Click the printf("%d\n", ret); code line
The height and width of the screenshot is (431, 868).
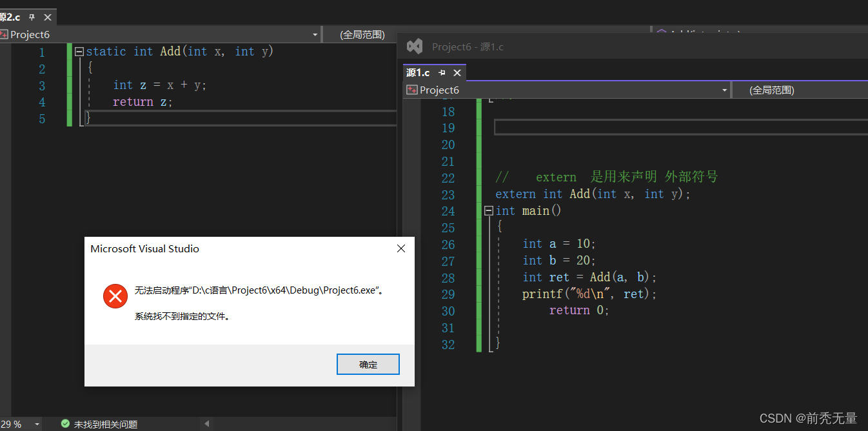589,294
